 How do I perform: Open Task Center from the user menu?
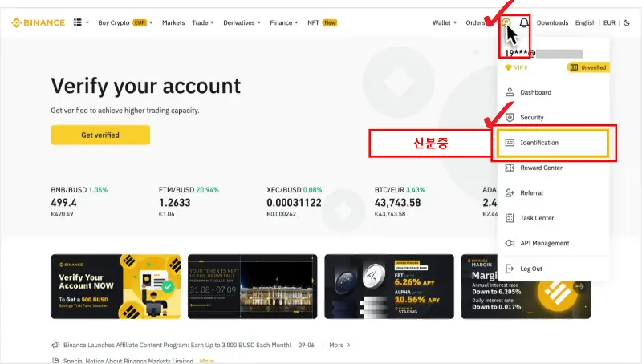point(553,218)
